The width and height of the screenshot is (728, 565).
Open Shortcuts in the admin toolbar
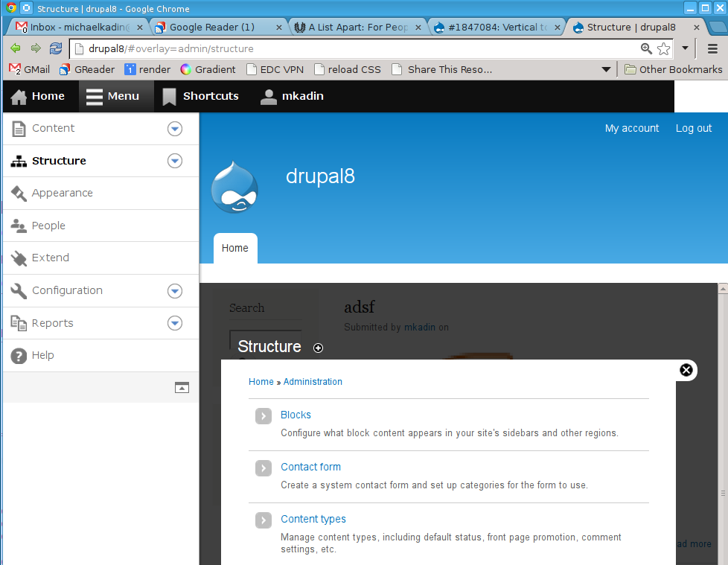click(x=200, y=96)
